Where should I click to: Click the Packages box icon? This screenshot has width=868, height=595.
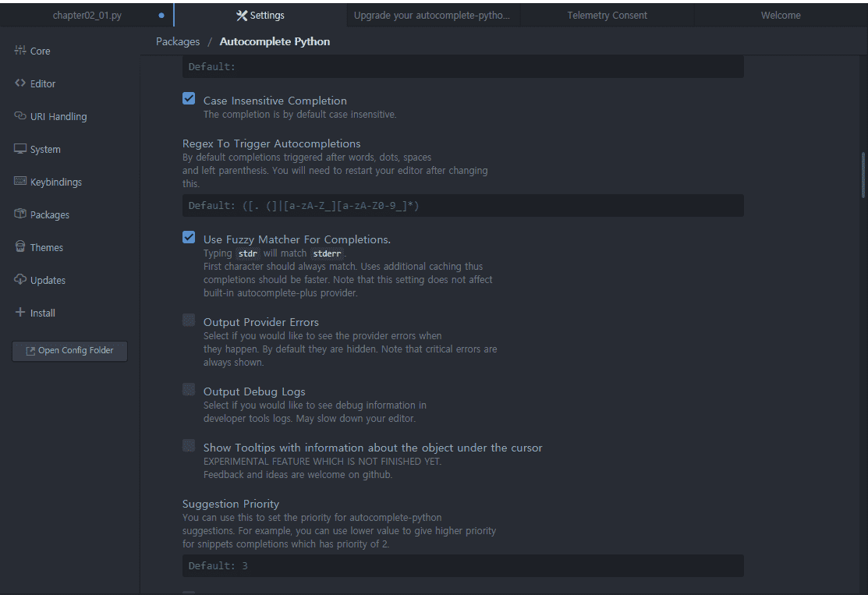point(20,214)
